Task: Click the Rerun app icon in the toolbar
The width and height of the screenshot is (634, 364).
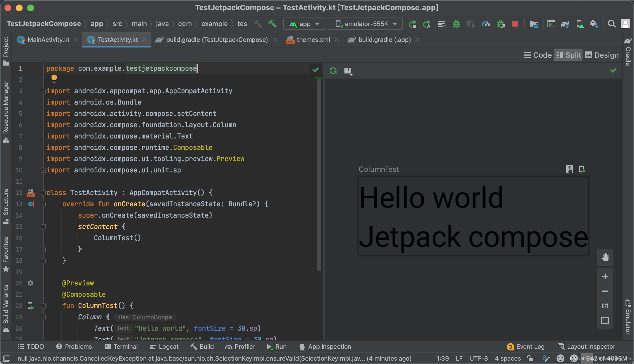Action: pyautogui.click(x=412, y=24)
